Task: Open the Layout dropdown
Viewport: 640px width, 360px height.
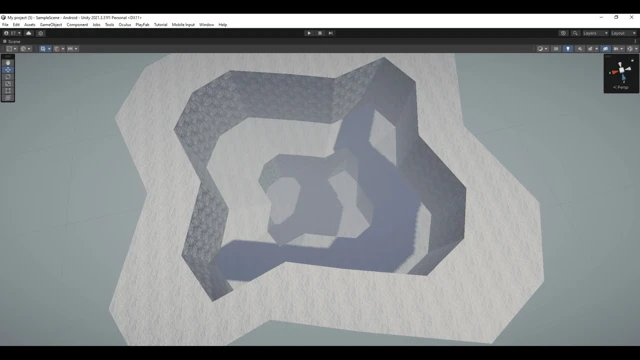Action: [x=623, y=33]
